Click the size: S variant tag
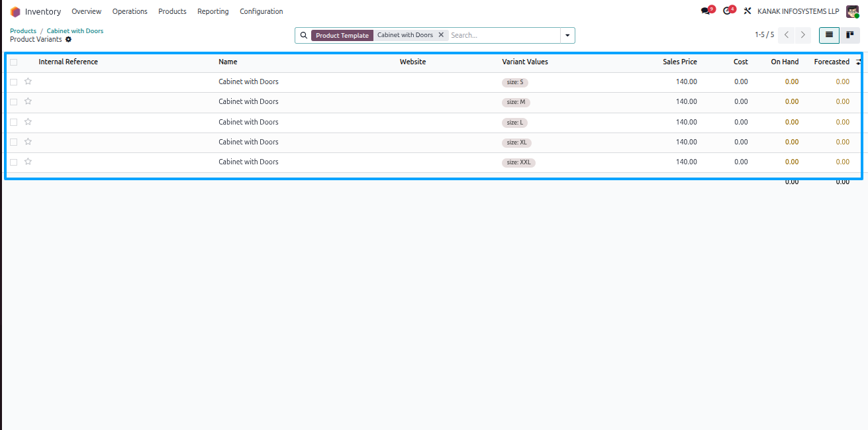This screenshot has width=868, height=430. click(514, 83)
